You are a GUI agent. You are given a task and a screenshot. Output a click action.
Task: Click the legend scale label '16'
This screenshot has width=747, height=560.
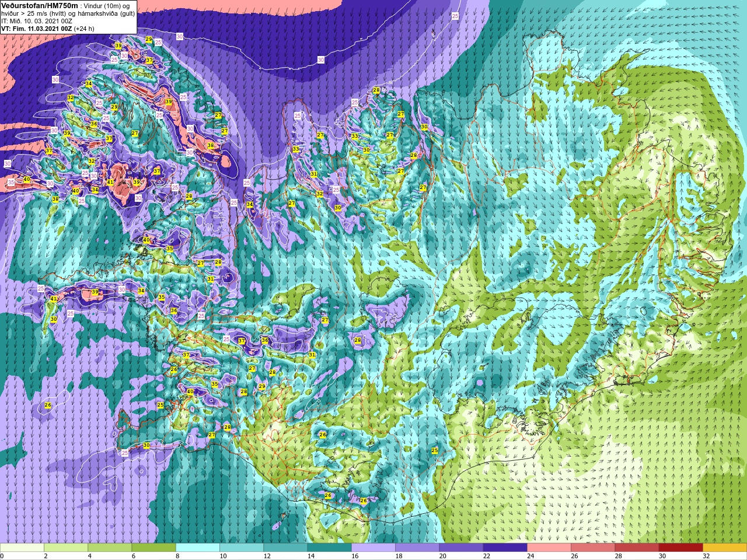point(355,556)
